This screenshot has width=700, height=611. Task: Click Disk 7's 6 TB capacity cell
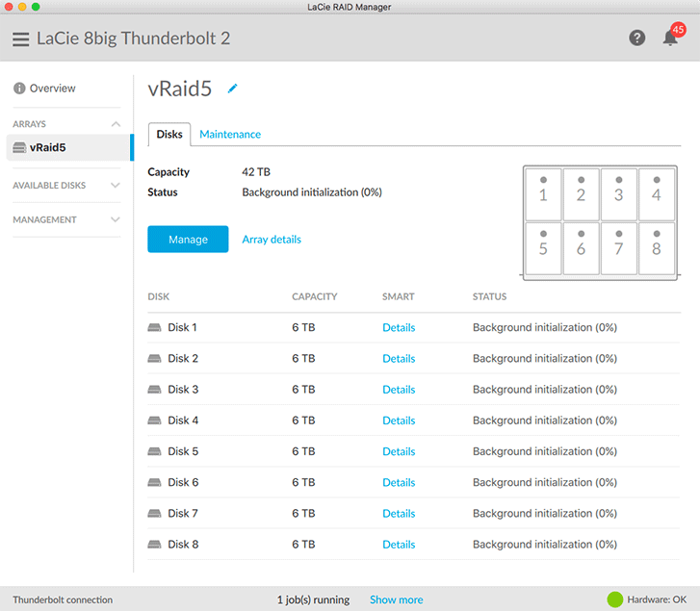click(x=303, y=513)
